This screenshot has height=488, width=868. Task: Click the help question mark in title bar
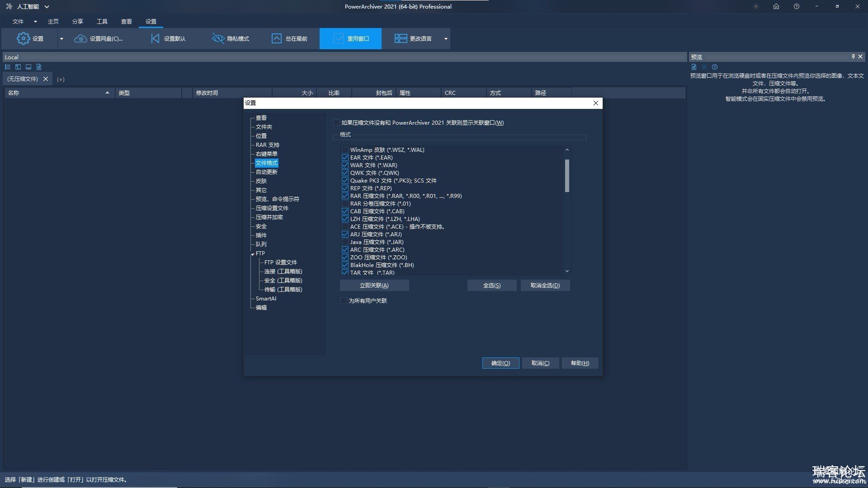797,6
